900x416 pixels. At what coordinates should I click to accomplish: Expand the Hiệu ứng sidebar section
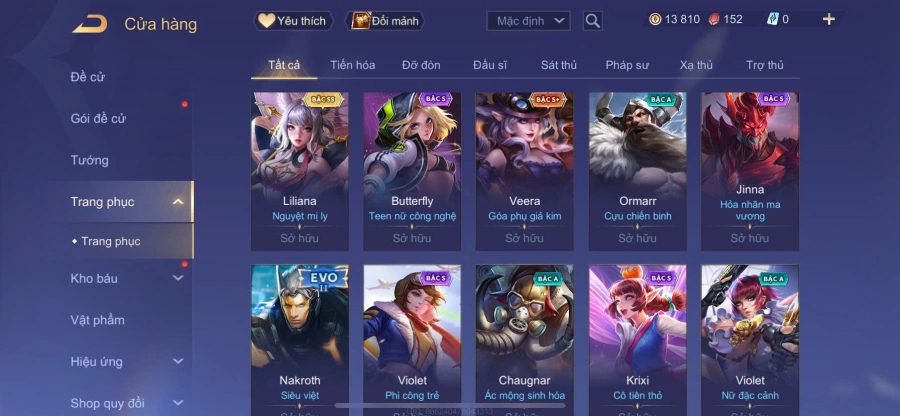point(178,361)
